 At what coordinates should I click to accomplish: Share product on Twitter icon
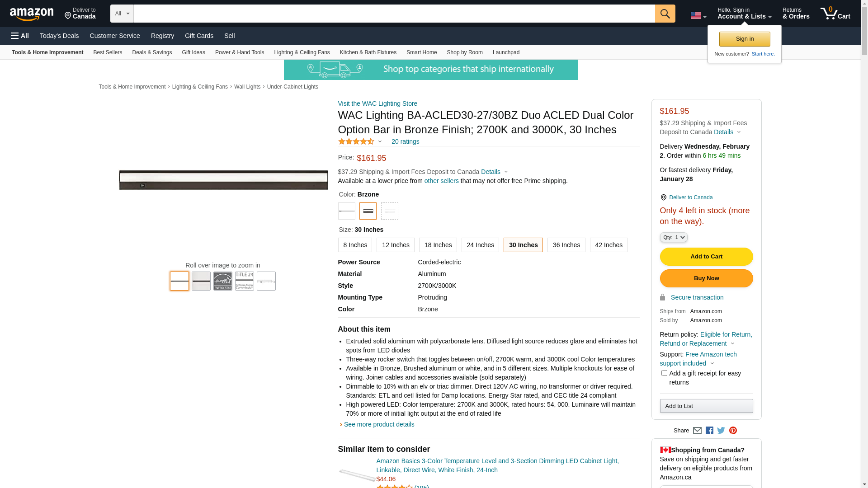(x=721, y=431)
